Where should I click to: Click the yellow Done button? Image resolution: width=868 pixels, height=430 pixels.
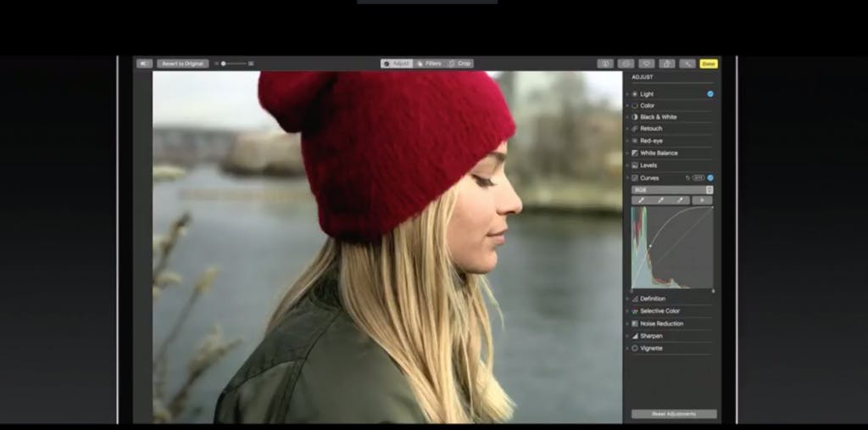(x=709, y=64)
